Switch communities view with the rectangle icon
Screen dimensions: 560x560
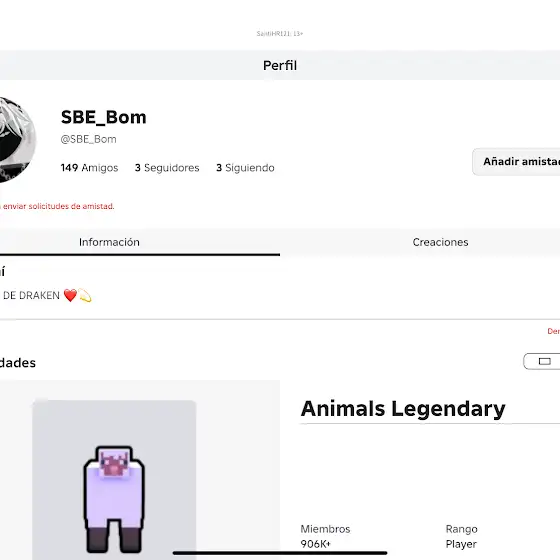coord(542,361)
